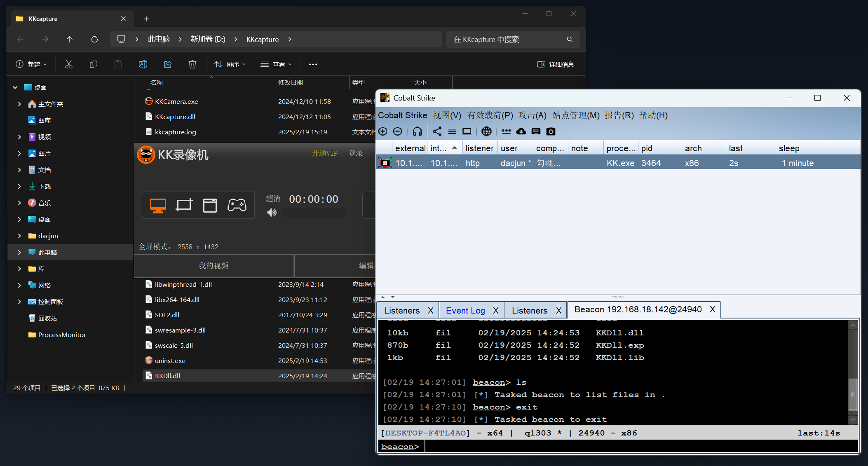Click the Delete trash icon in Explorer
868x466 pixels.
192,64
